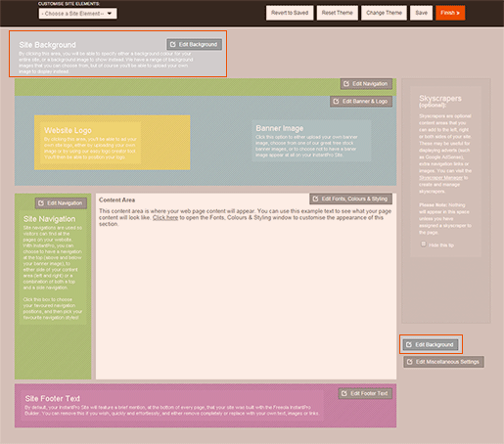
Task: Select the yellow Website Logo area
Action: coord(113,143)
